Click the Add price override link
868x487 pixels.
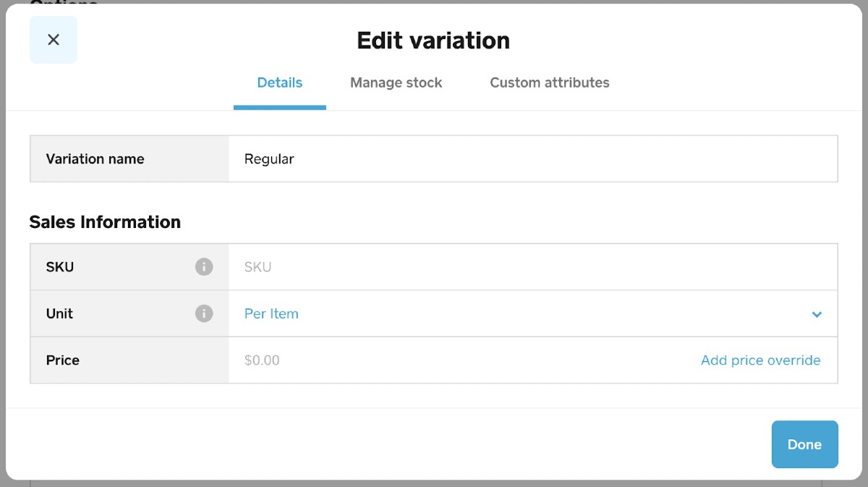760,360
